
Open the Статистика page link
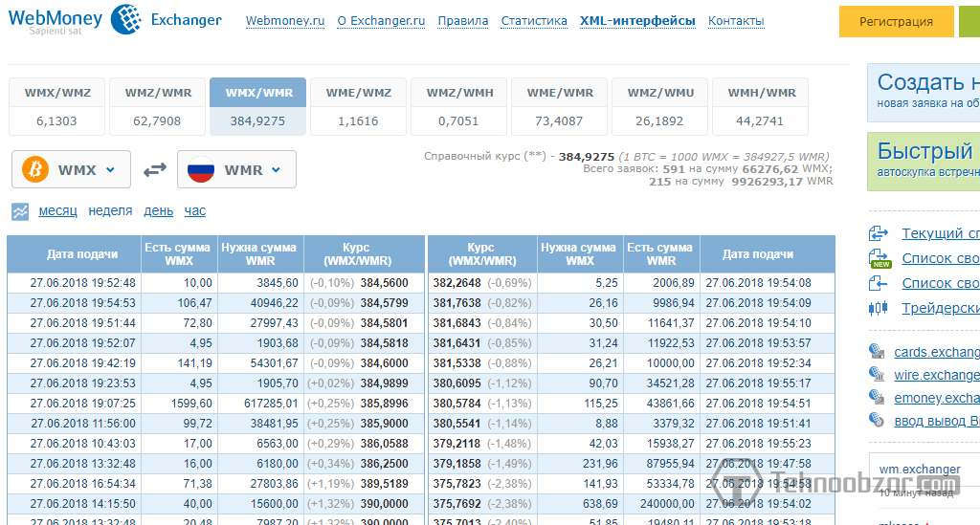[534, 21]
